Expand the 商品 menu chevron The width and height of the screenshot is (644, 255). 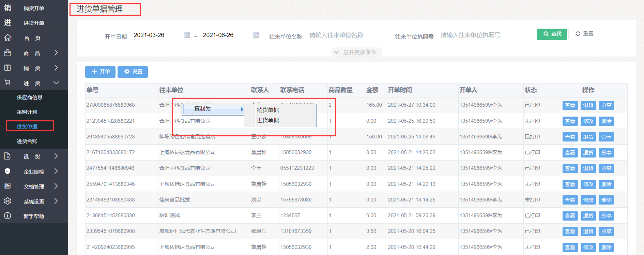coord(56,53)
